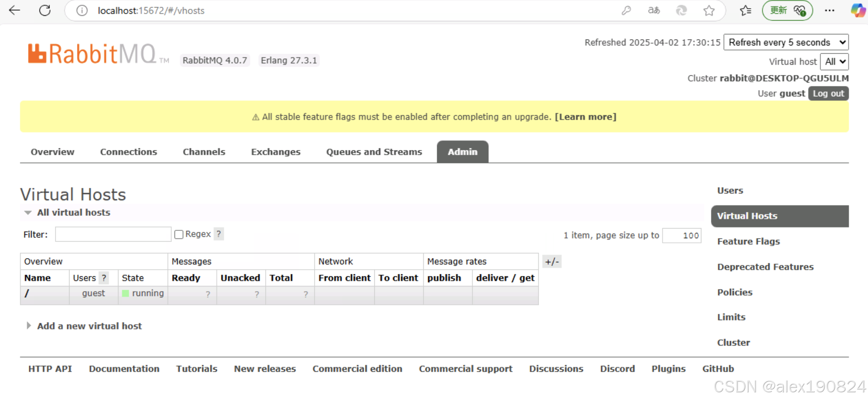Open the Discussions footer link

coord(556,369)
